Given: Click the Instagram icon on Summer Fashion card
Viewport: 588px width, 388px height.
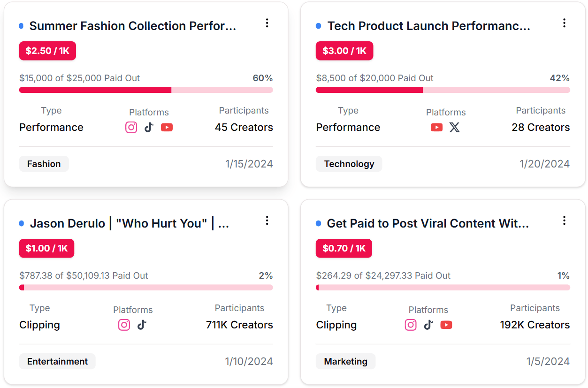Looking at the screenshot, I should pos(131,127).
